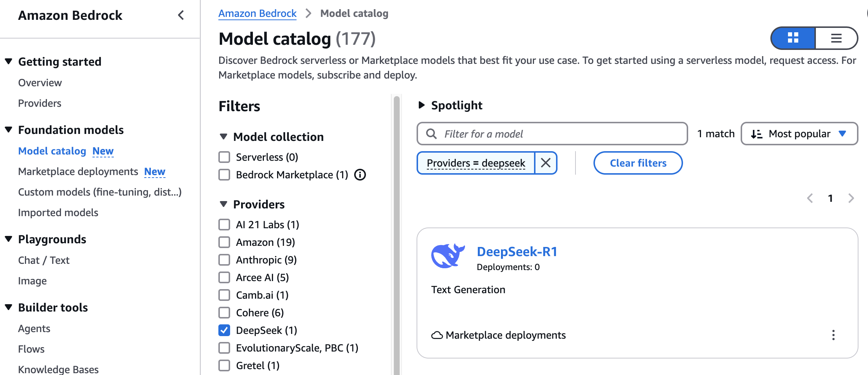This screenshot has width=868, height=375.
Task: Check the Anthropic provider filter
Action: (x=224, y=260)
